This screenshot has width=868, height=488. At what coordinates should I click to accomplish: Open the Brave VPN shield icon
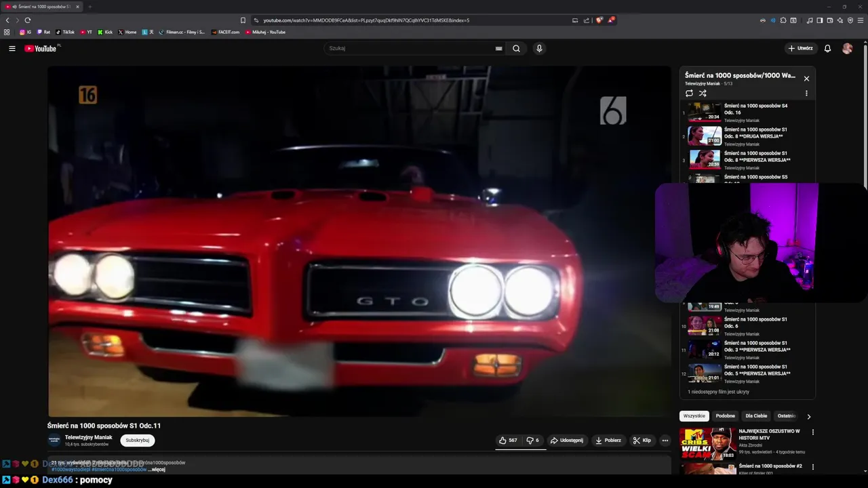click(x=850, y=20)
